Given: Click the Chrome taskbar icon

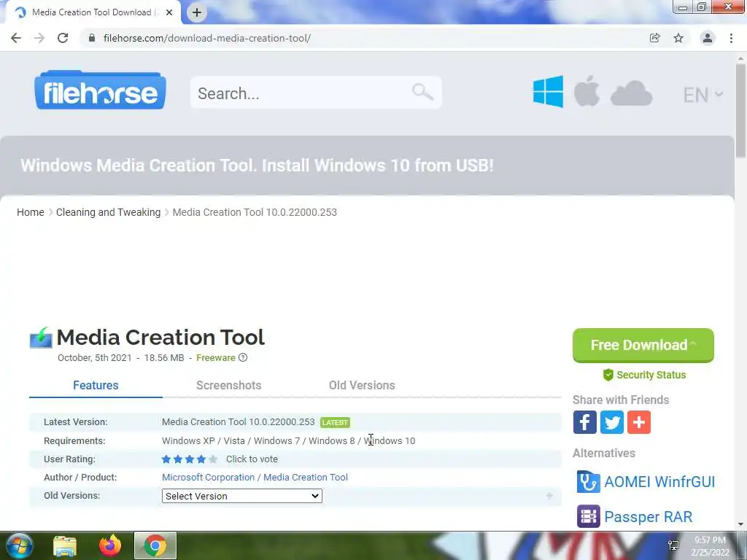Looking at the screenshot, I should coord(155,545).
